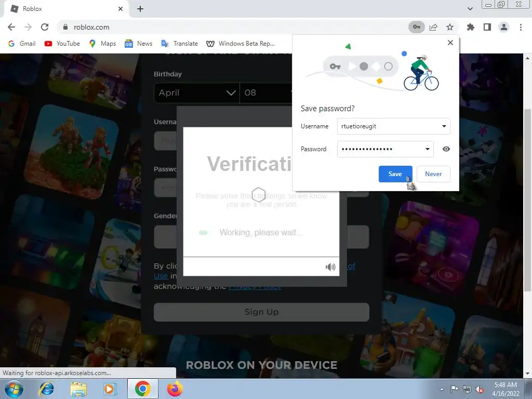The image size is (532, 399).
Task: Show password with the eye icon
Action: point(446,149)
